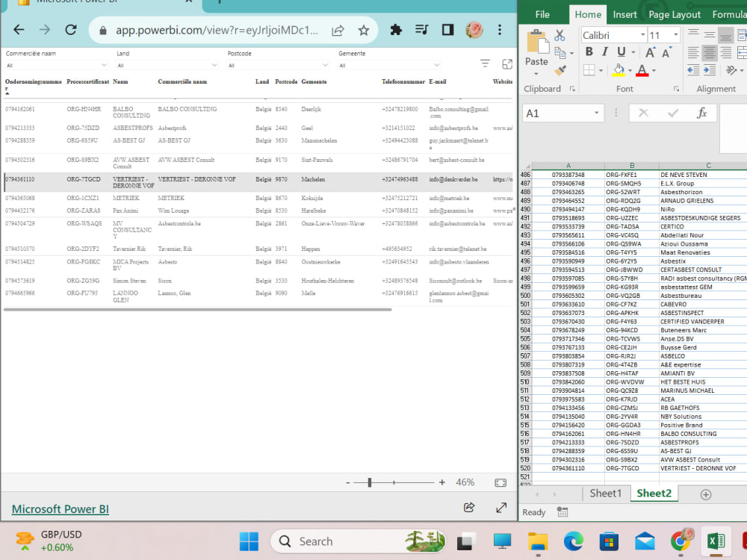
Task: Reload the Power BI page
Action: (71, 30)
